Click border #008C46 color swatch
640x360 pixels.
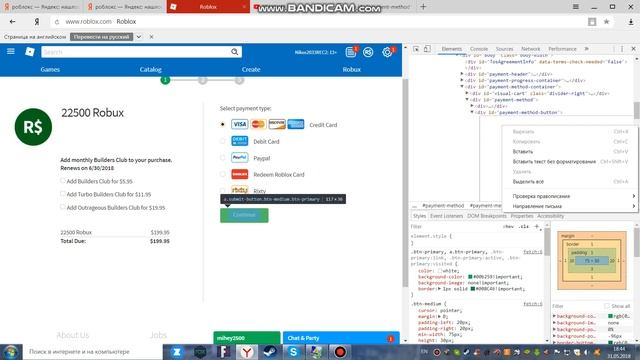coord(473,289)
